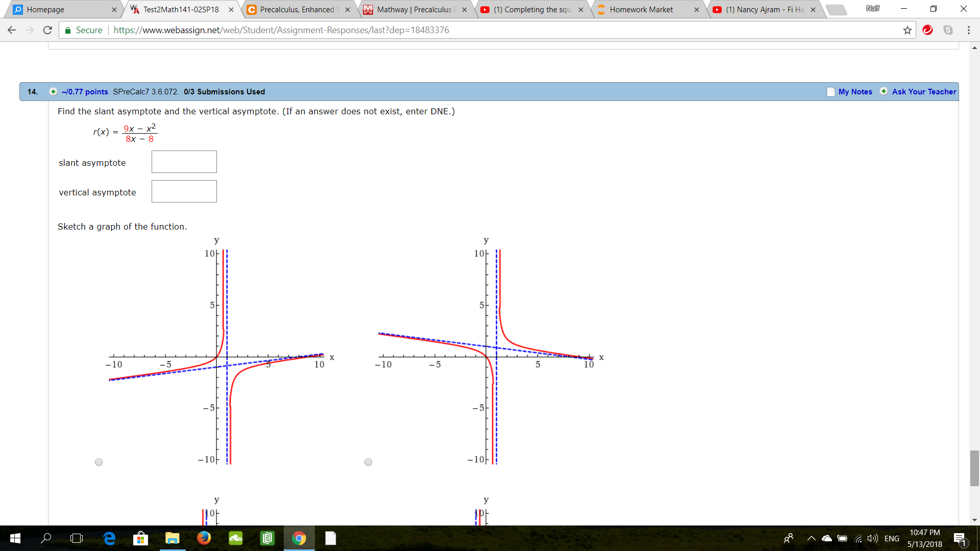Viewport: 980px width, 551px height.
Task: Select the first graph radio button
Action: click(99, 462)
